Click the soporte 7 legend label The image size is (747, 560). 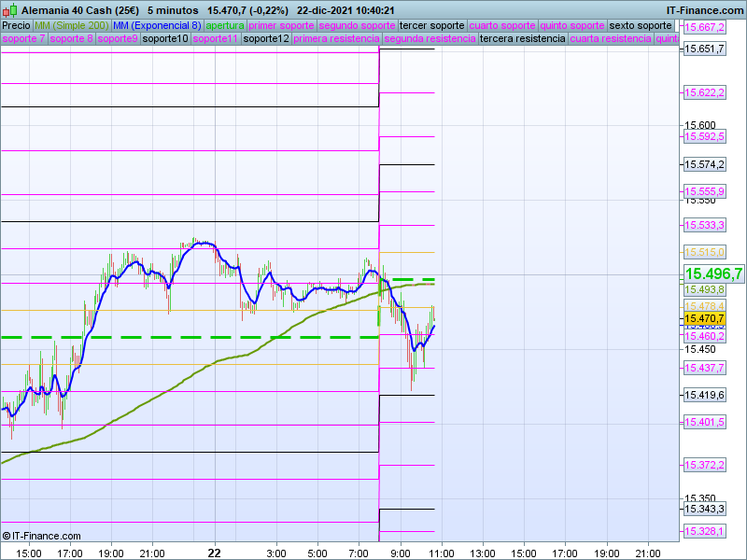coord(23,38)
